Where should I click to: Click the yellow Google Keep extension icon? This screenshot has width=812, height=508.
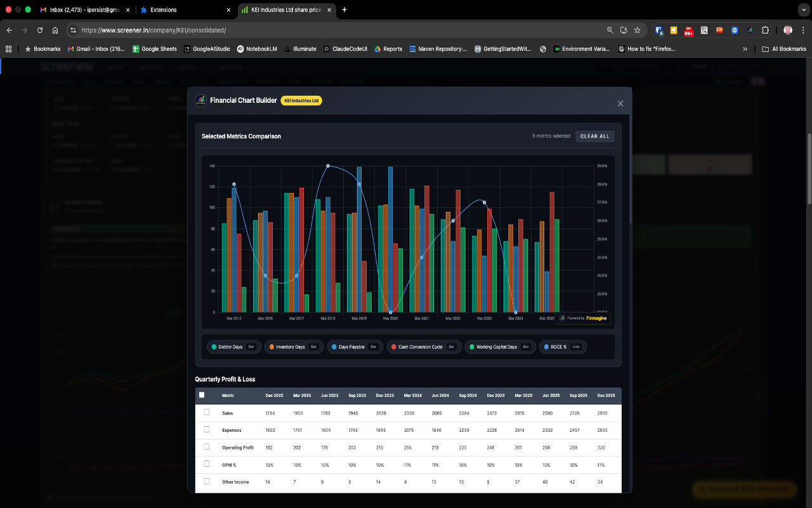point(674,30)
